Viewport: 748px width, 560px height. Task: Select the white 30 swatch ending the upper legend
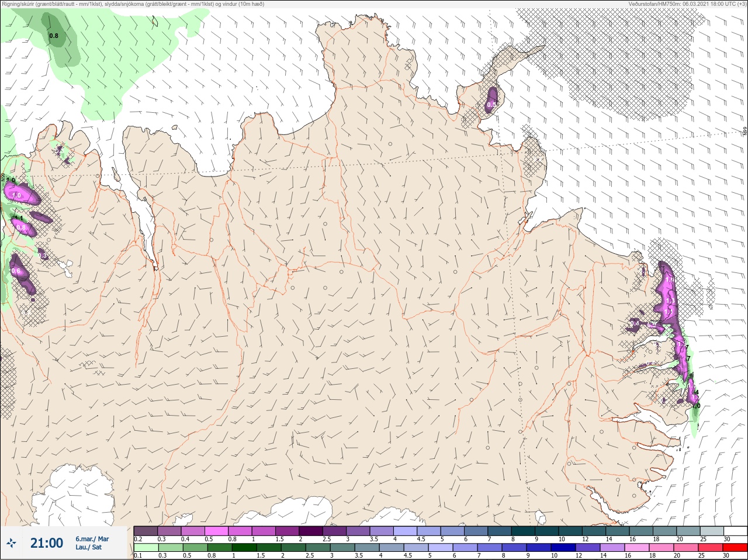[x=735, y=531]
